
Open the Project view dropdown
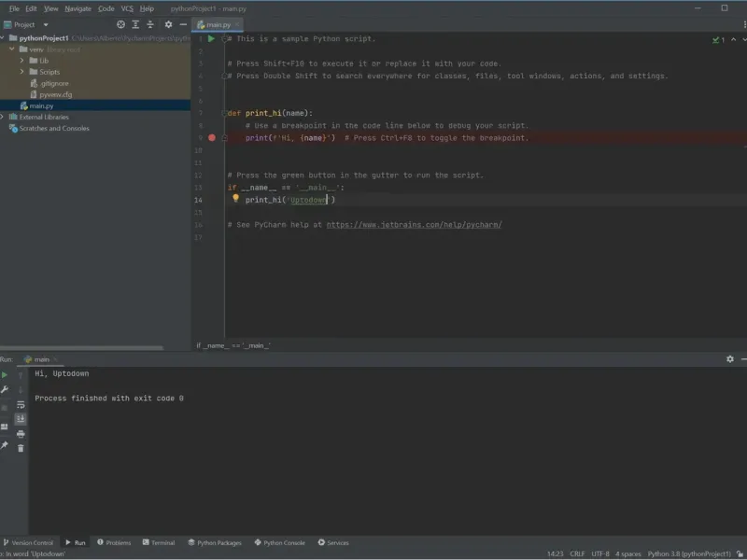pos(46,24)
